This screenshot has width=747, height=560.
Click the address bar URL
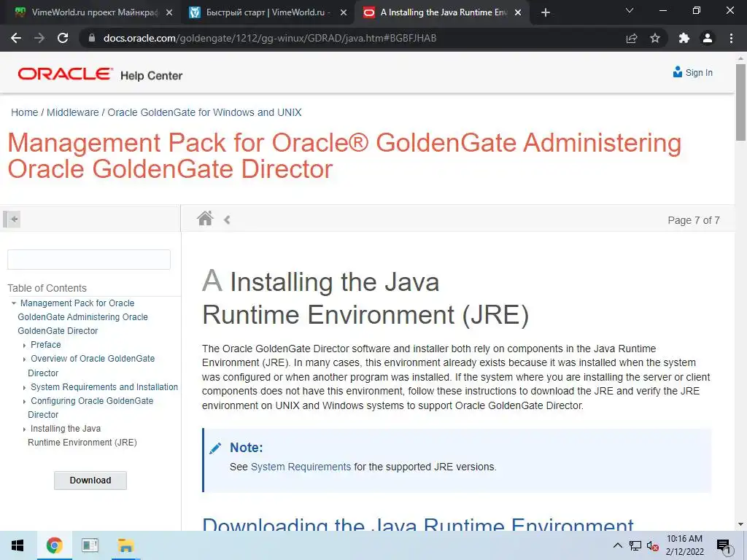(x=270, y=38)
